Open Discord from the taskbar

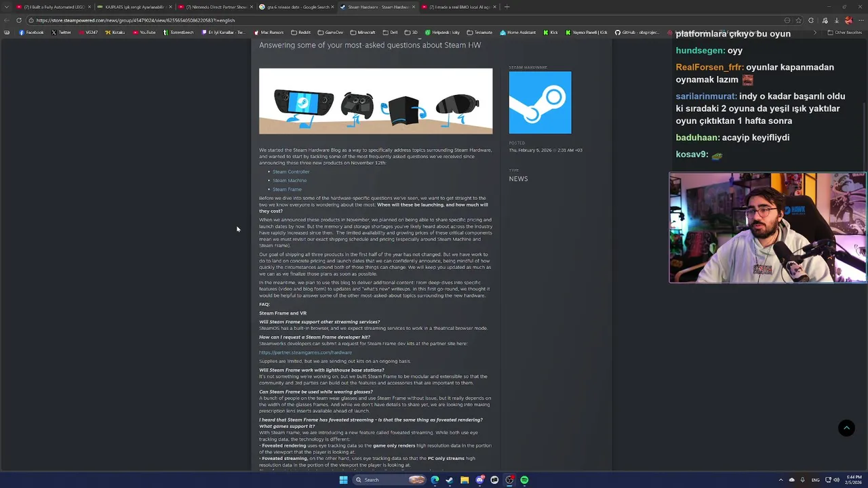pos(480,480)
